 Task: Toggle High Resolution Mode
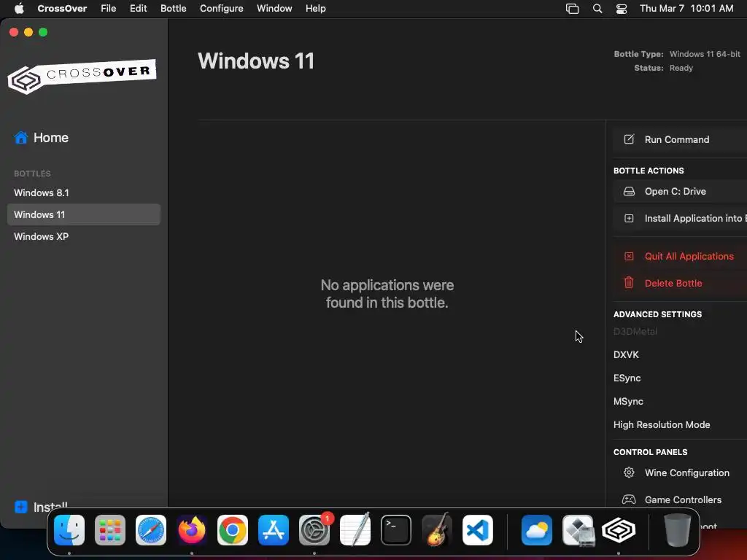pyautogui.click(x=662, y=425)
